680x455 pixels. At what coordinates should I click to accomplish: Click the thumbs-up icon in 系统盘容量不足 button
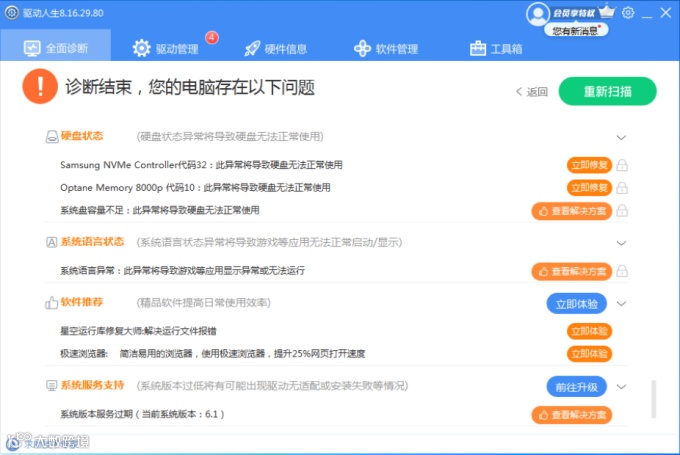[543, 211]
